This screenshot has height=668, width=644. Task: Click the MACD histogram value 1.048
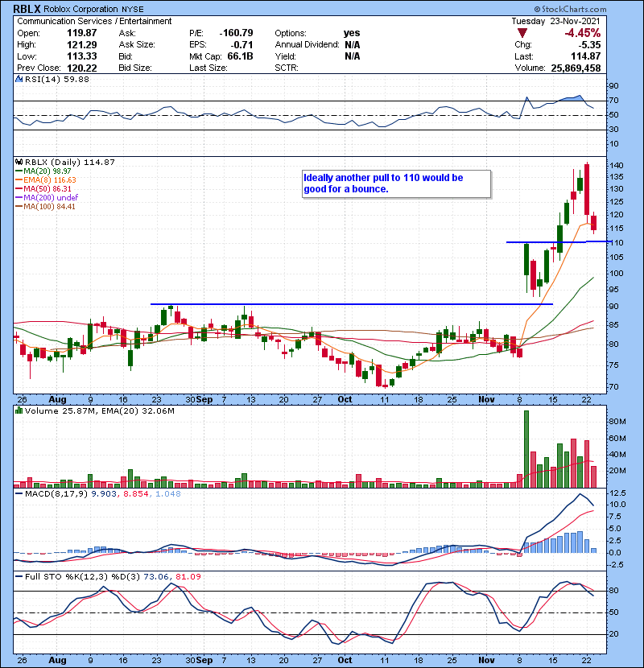pos(168,494)
